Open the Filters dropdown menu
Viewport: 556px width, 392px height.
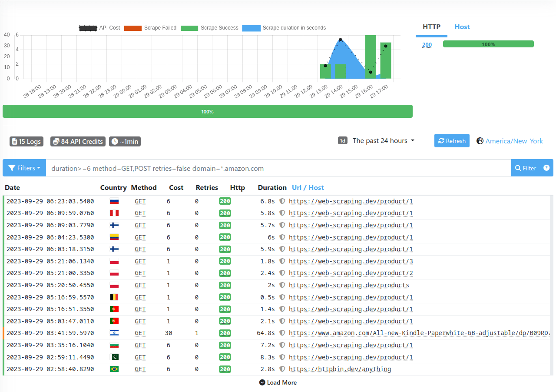tap(24, 168)
